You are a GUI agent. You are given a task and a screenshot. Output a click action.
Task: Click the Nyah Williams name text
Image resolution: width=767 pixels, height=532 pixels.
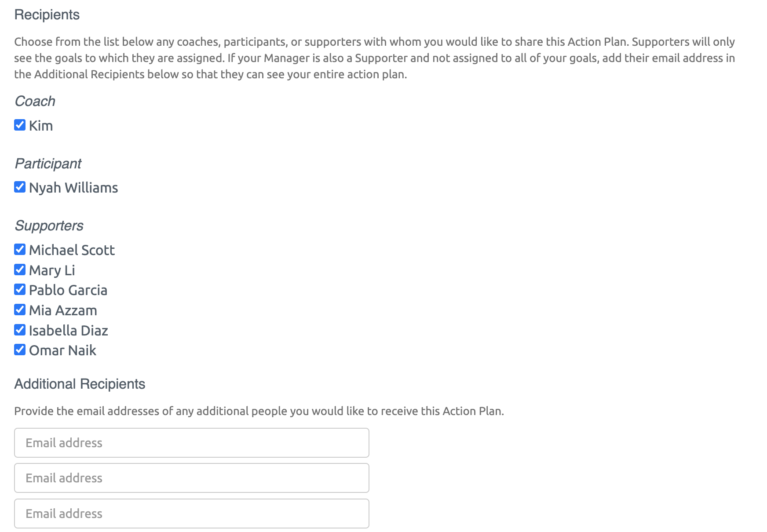pyautogui.click(x=73, y=188)
